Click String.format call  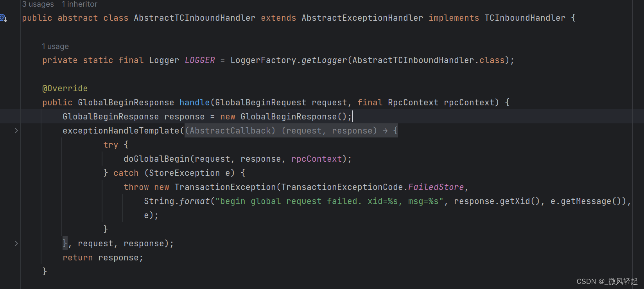click(x=177, y=201)
